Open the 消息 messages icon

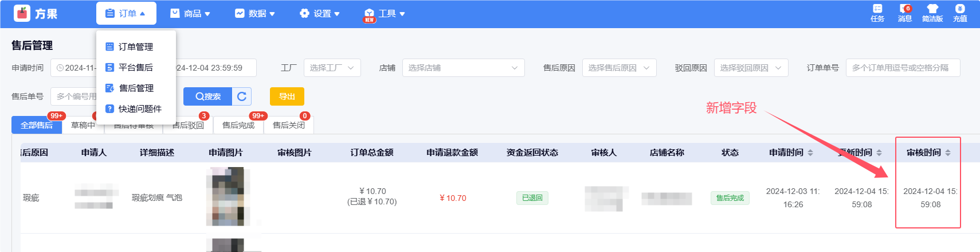[x=905, y=13]
